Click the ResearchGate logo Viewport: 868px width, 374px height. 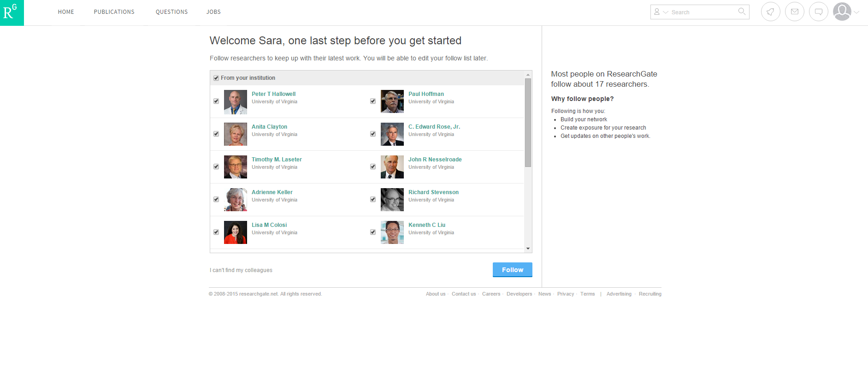pyautogui.click(x=12, y=12)
